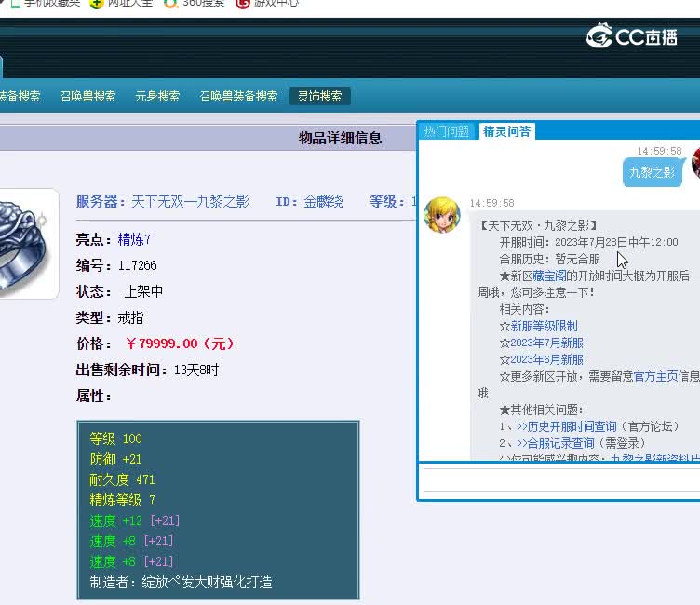Image resolution: width=700 pixels, height=605 pixels.
Task: Click the item number 117266
Action: 138,265
